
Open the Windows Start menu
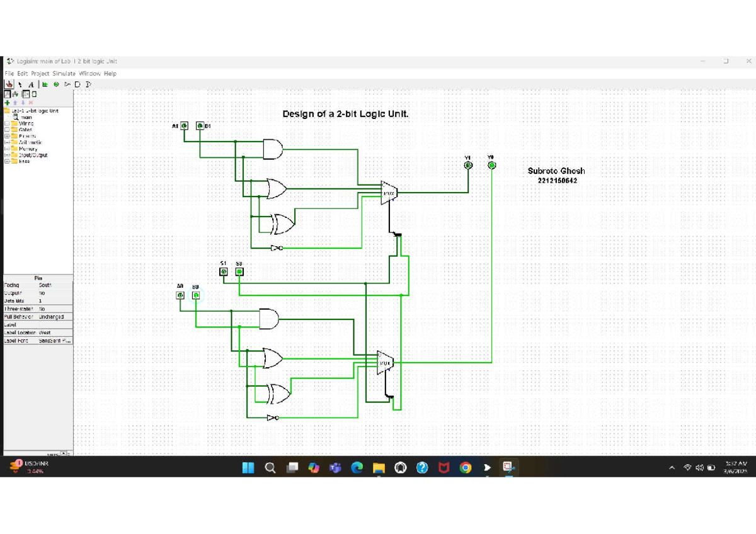coord(248,467)
